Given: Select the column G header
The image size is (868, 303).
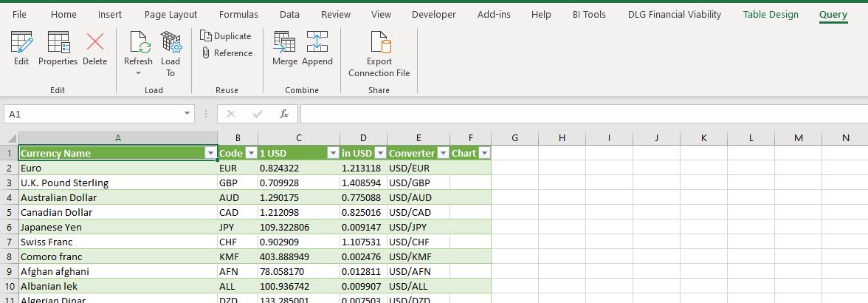Looking at the screenshot, I should 514,137.
